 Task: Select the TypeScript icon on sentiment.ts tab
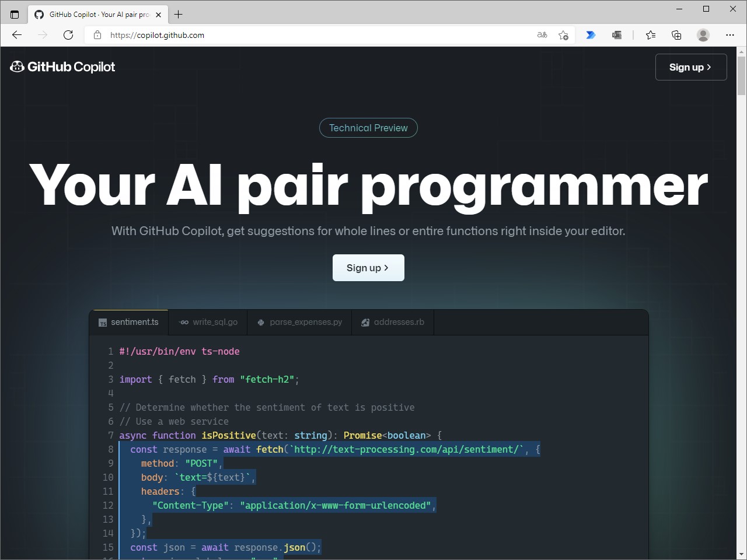coord(102,322)
